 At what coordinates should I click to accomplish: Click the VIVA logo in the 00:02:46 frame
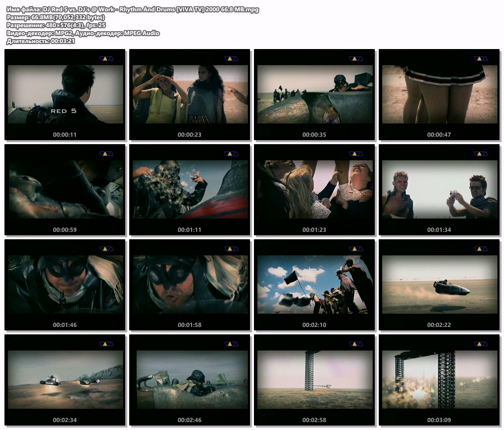(x=231, y=344)
